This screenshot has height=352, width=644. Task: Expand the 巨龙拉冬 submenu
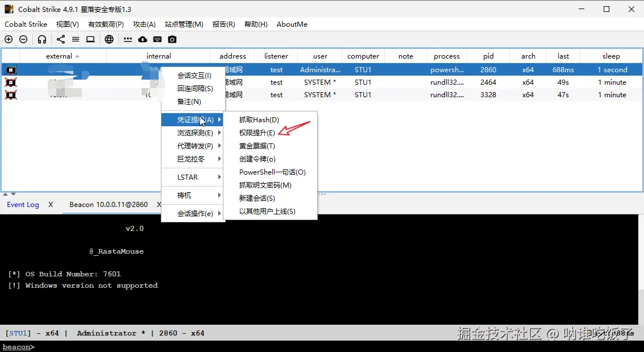[x=193, y=159]
